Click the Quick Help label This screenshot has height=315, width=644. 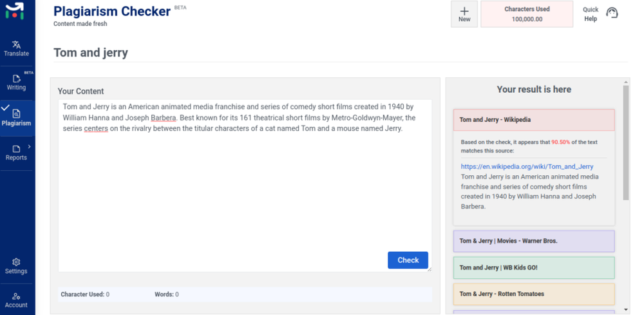(591, 14)
